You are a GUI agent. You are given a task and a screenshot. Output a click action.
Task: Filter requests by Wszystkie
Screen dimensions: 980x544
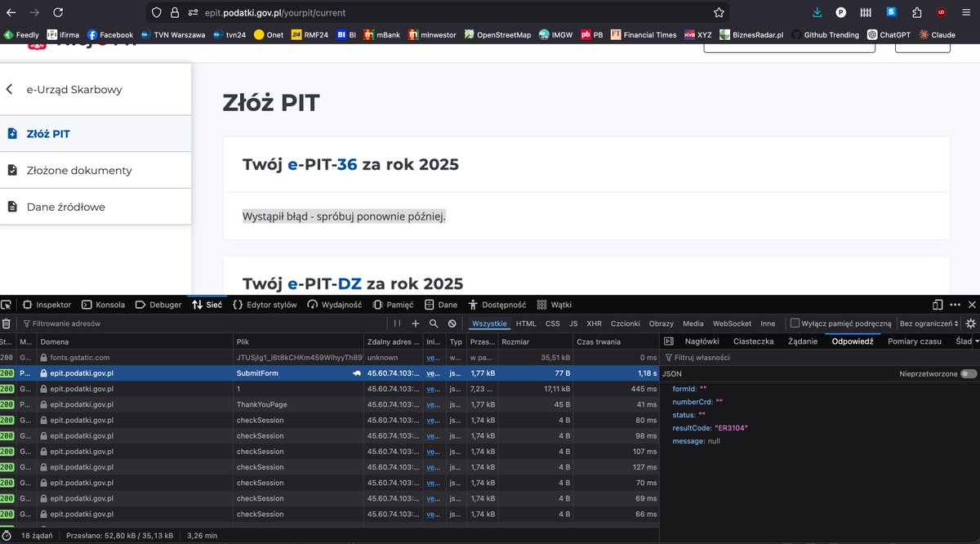click(489, 323)
